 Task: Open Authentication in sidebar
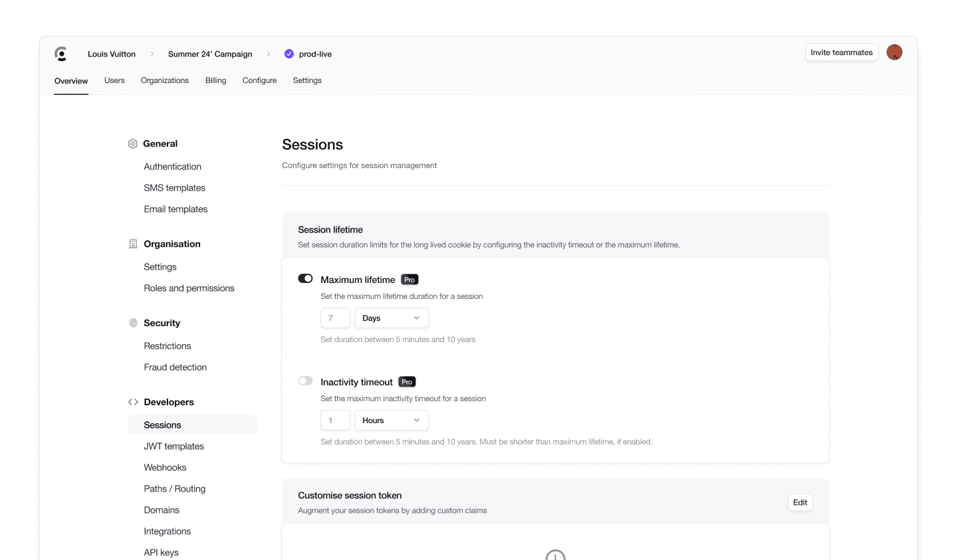click(x=173, y=167)
